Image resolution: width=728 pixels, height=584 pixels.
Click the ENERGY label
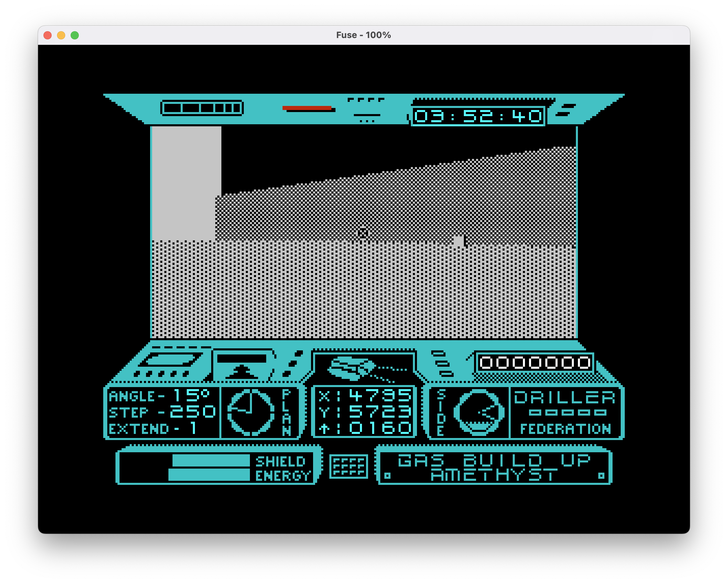click(x=284, y=476)
